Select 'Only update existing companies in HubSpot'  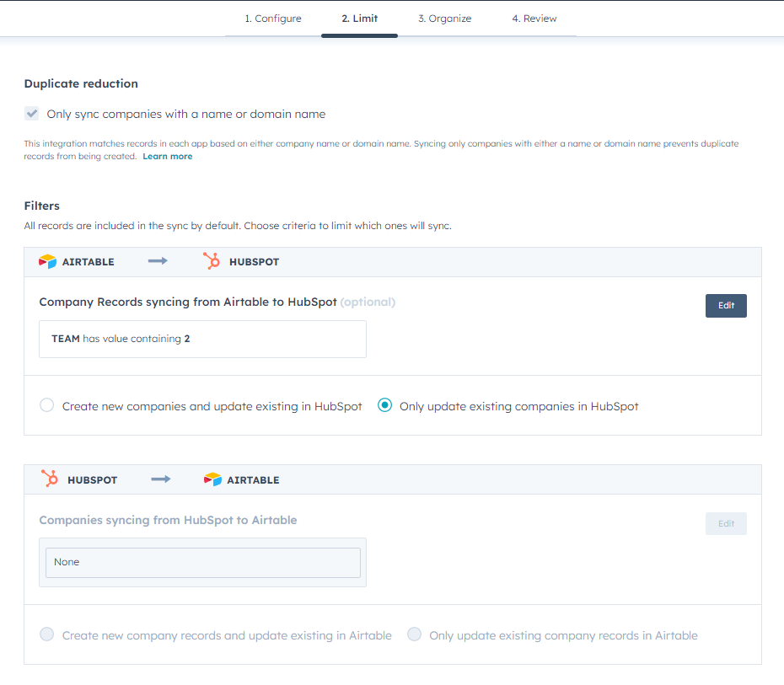pos(384,405)
